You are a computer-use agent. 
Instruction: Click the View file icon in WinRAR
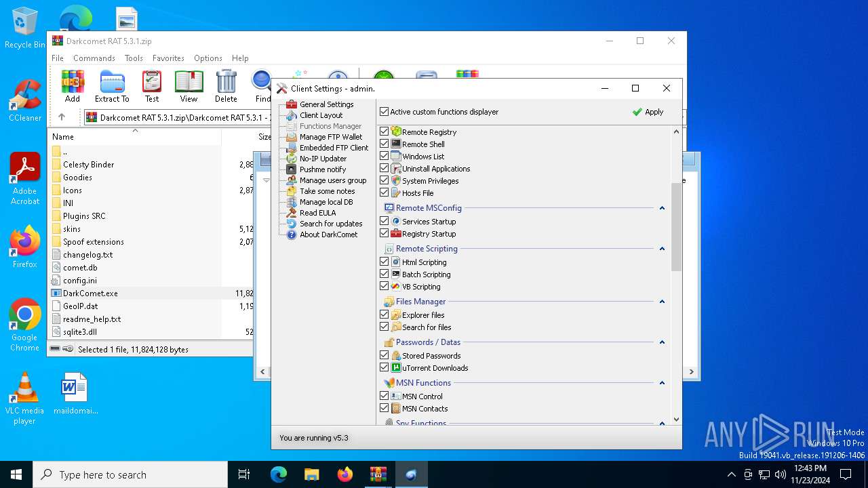189,86
